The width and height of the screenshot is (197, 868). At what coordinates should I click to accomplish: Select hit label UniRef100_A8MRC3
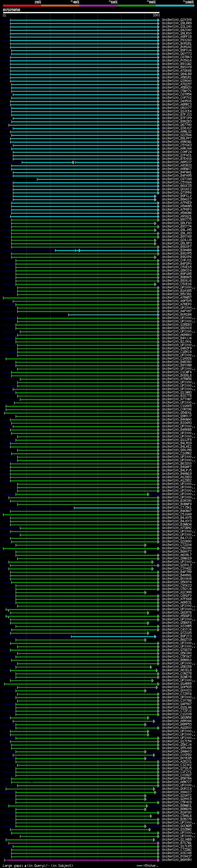[177, 104]
